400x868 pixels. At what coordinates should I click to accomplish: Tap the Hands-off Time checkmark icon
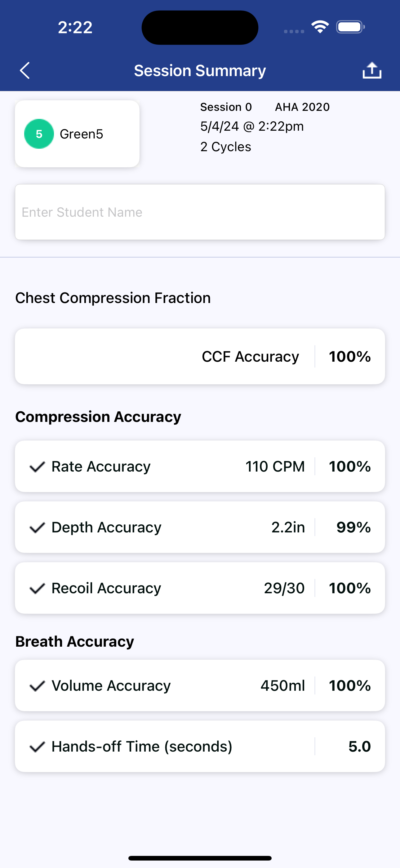[37, 747]
